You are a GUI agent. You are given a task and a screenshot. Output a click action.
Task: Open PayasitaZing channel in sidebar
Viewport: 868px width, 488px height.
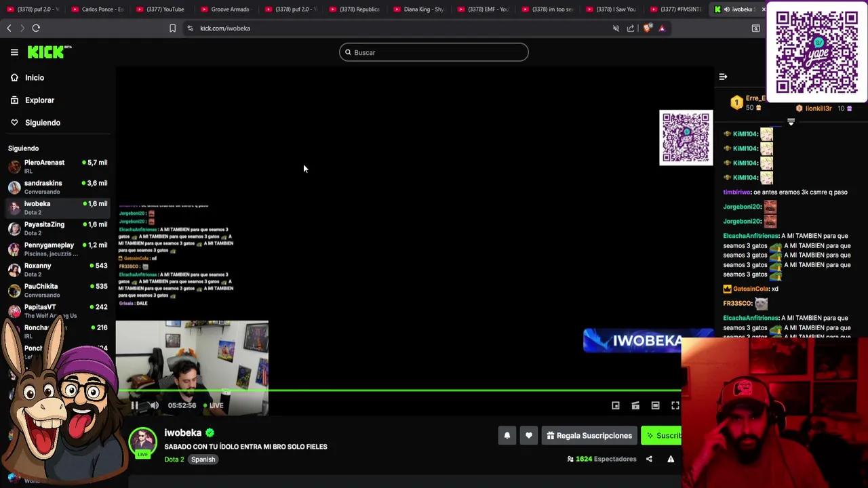tap(58, 228)
